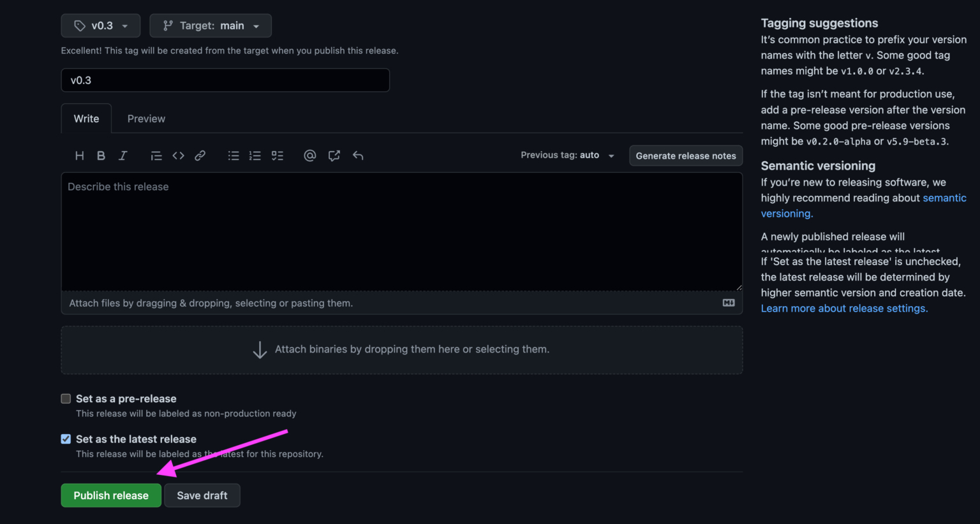The height and width of the screenshot is (524, 980).
Task: Add a numbered list
Action: click(255, 155)
